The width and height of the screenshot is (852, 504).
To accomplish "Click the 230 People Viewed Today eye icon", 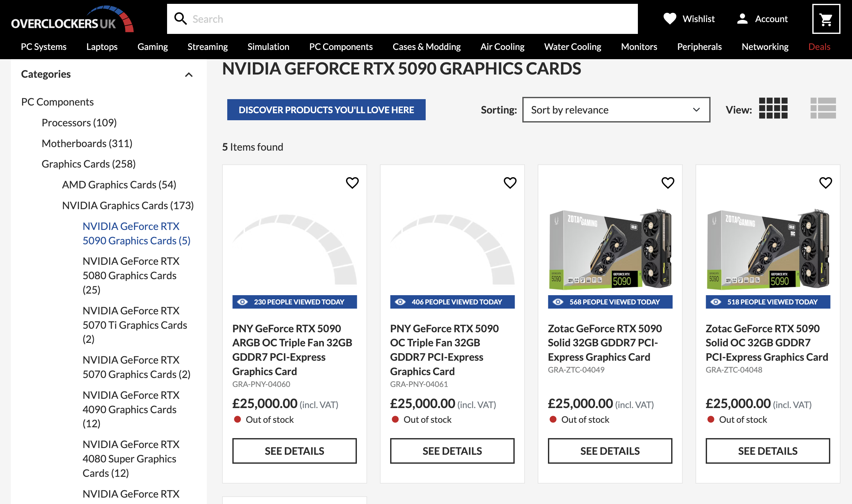I will pos(242,302).
